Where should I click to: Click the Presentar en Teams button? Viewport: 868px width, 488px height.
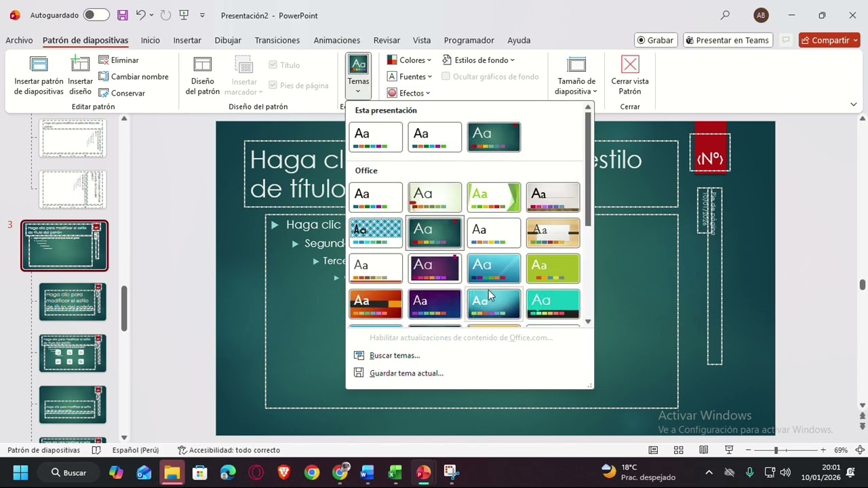pos(728,40)
